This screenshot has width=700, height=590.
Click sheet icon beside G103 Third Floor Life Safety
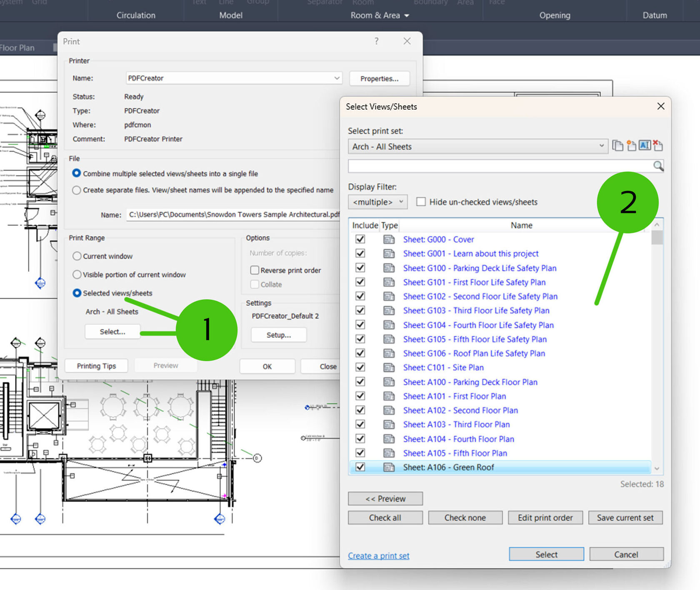coord(389,310)
